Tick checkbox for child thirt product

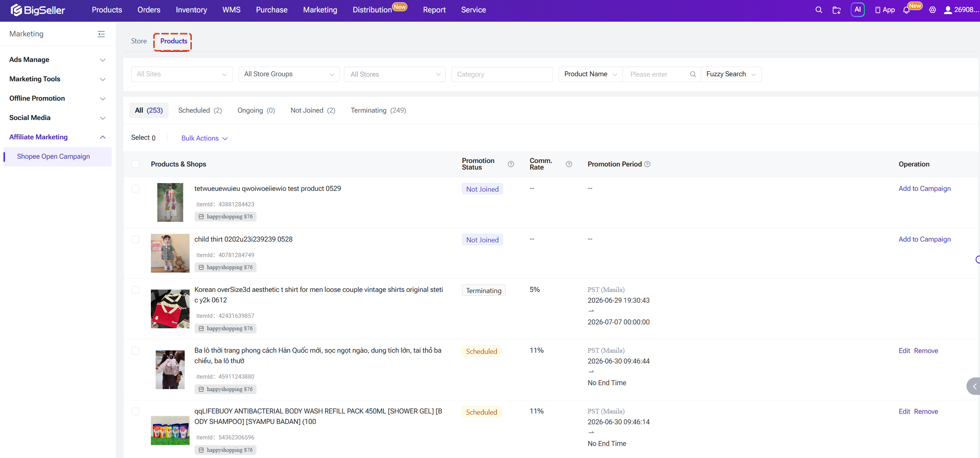[x=135, y=239]
